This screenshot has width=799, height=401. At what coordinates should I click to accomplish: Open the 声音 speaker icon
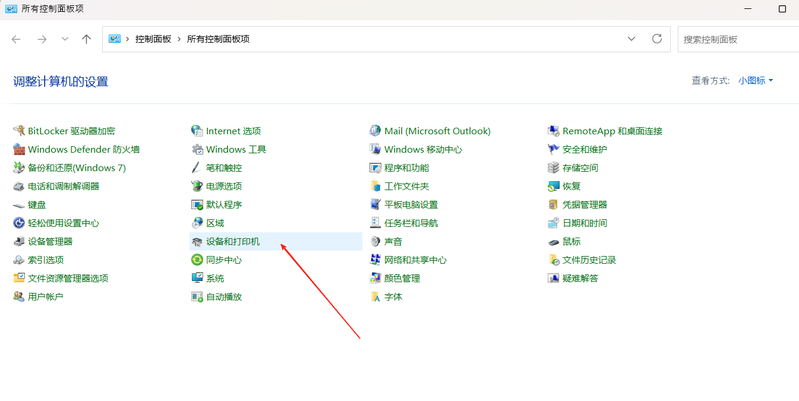click(375, 242)
